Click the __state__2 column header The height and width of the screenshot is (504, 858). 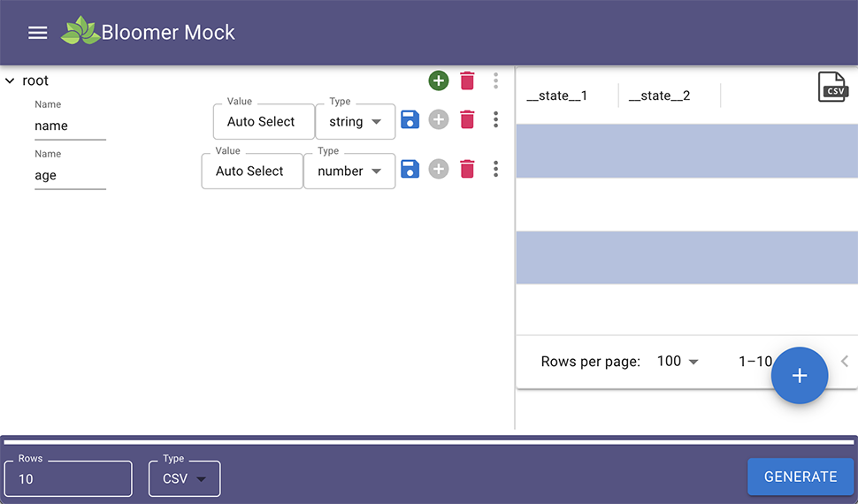(x=659, y=95)
